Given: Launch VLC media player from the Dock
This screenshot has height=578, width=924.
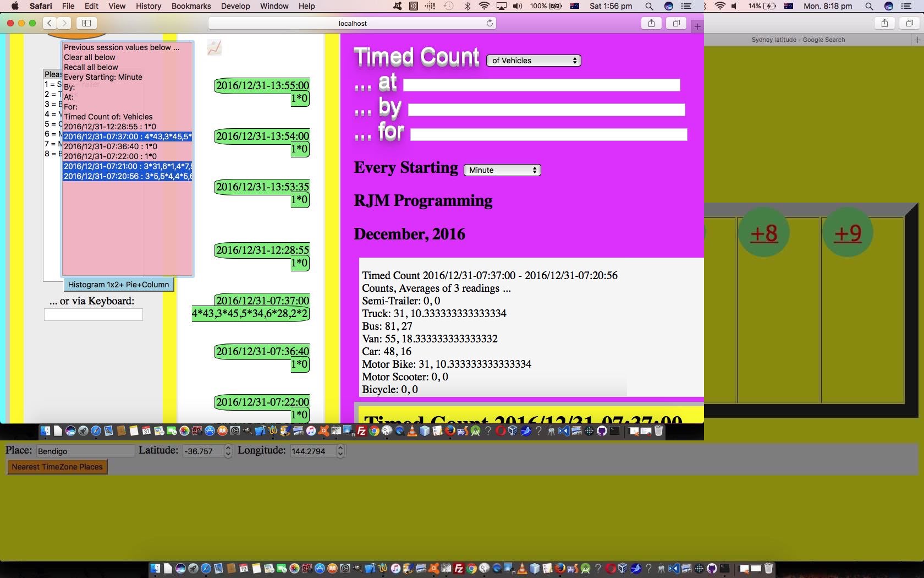Looking at the screenshot, I should pos(412,432).
